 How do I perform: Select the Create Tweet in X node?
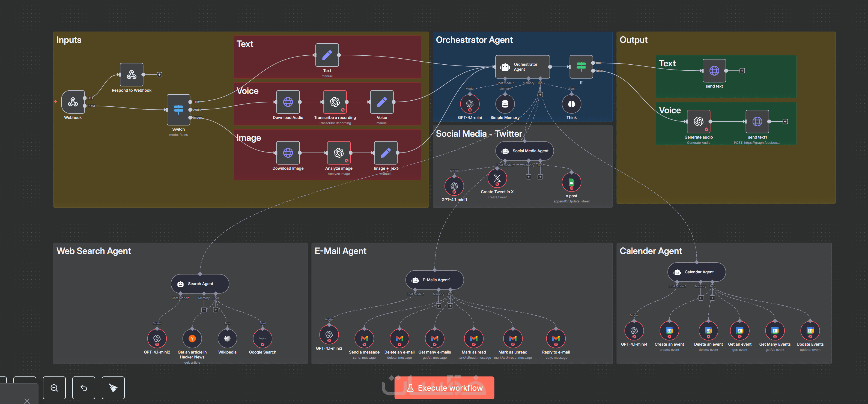497,179
